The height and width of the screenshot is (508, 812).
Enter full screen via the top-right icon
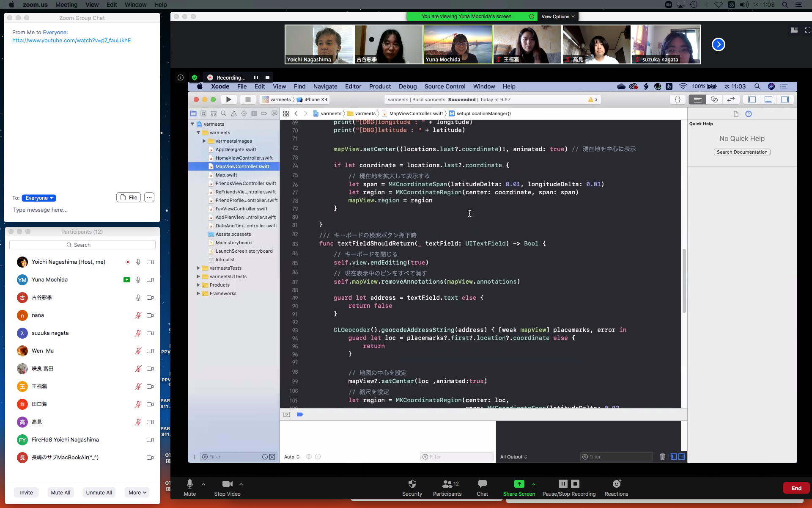[x=807, y=30]
